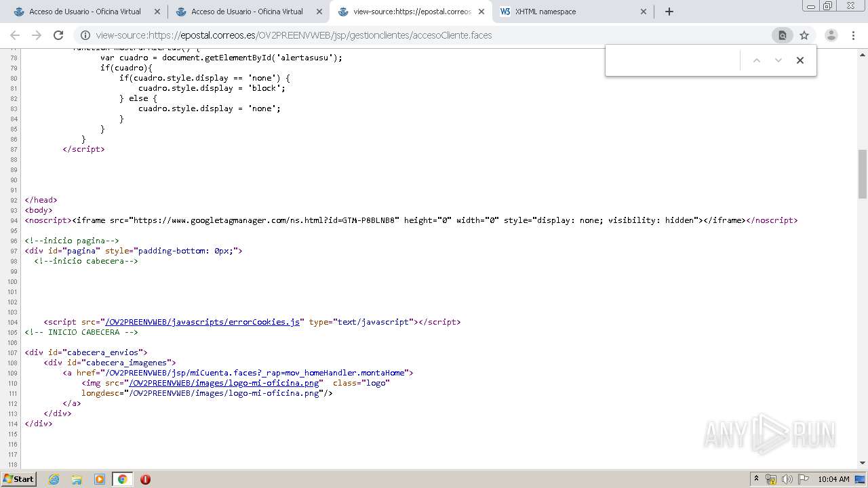Open Windows Media Player taskbar icon
Screen dimensions: 868x488
pyautogui.click(x=100, y=479)
